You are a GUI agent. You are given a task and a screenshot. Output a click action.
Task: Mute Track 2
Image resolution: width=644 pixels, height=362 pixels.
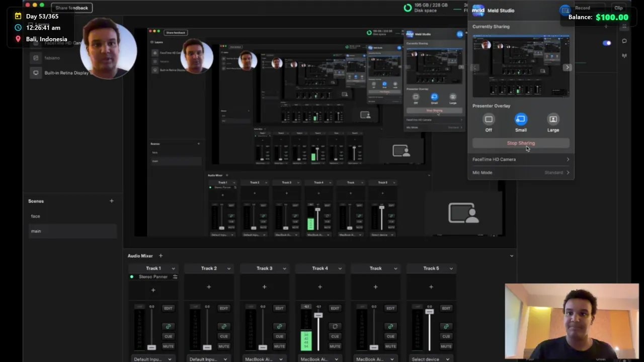point(224,346)
